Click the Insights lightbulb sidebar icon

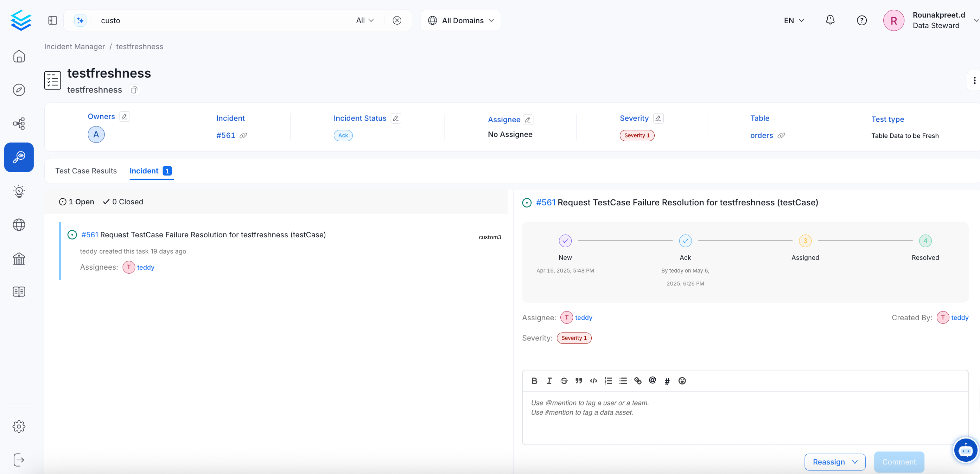pyautogui.click(x=19, y=191)
